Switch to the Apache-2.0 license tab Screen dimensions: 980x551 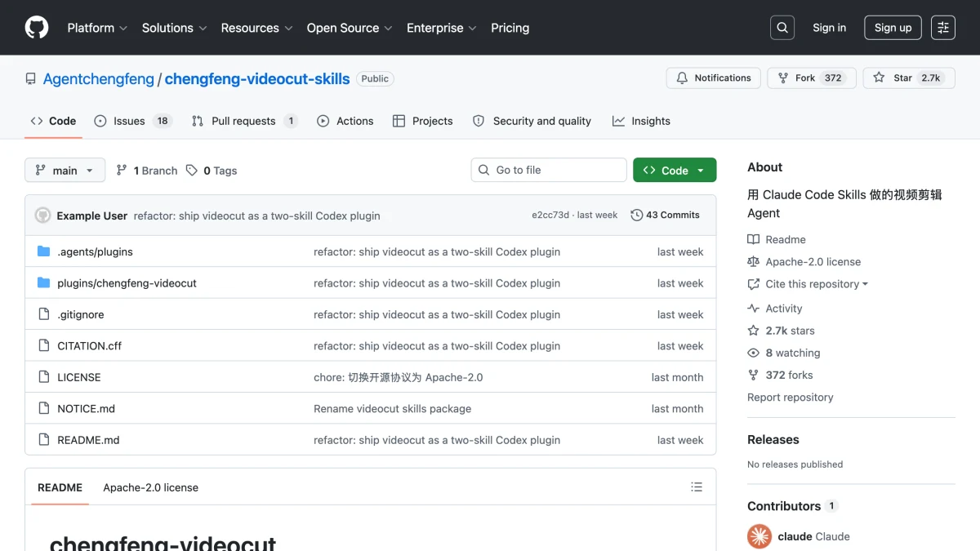pos(150,487)
